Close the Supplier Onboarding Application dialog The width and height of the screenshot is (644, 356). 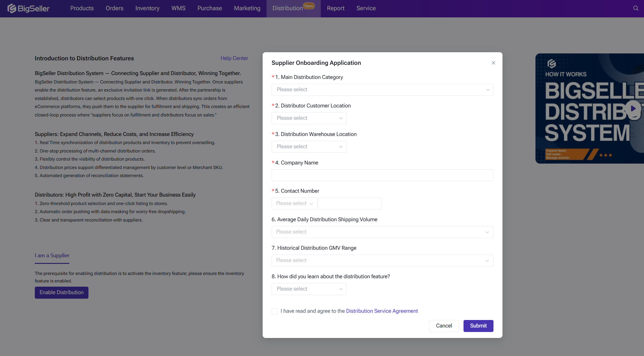tap(493, 63)
